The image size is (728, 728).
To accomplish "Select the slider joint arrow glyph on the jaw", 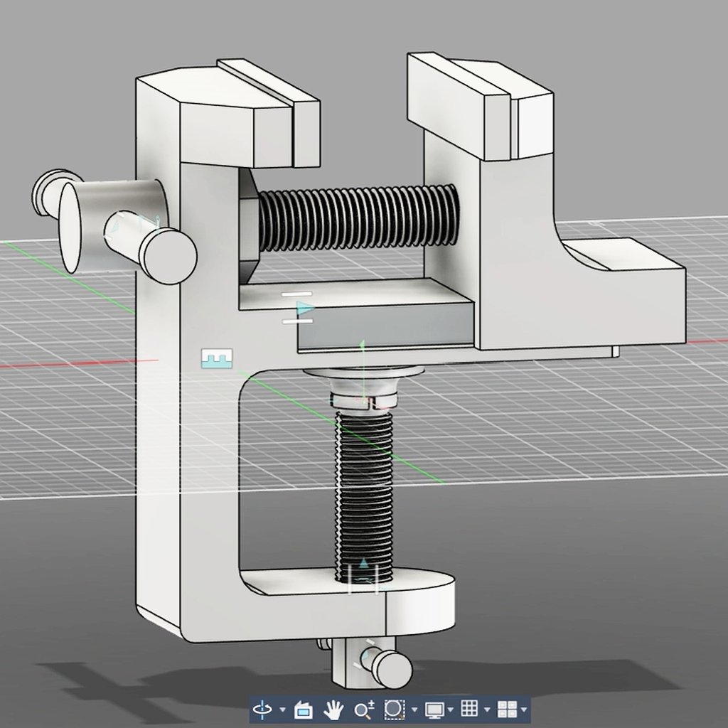I will (305, 307).
